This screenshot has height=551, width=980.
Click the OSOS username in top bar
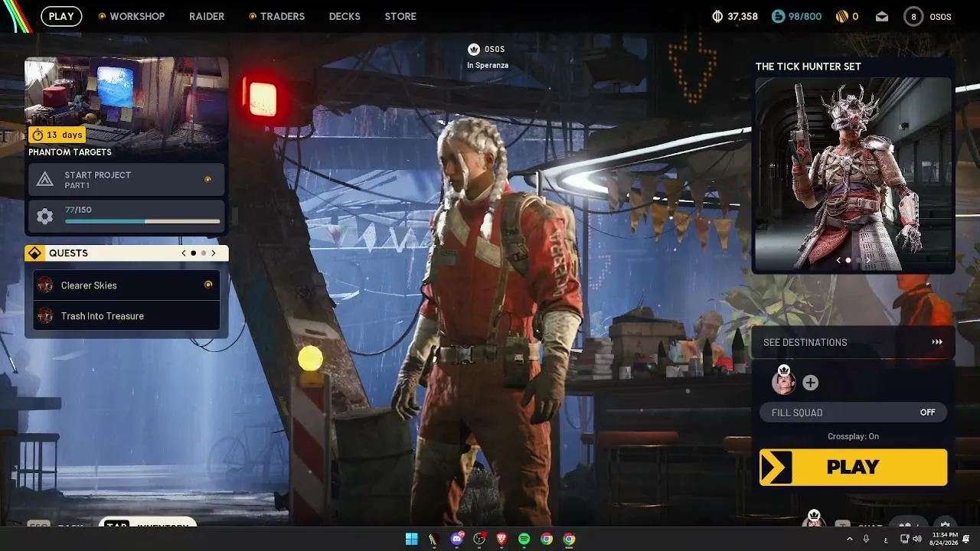[x=941, y=17]
